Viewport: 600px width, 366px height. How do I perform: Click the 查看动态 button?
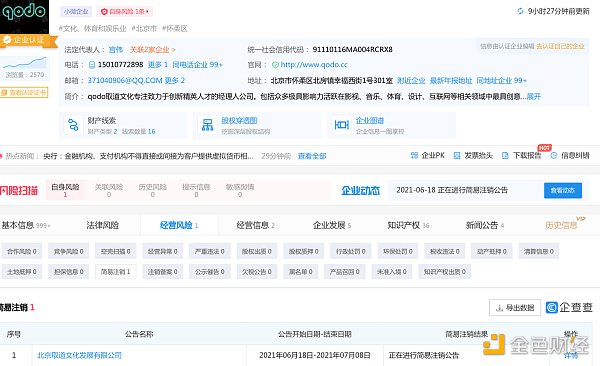coord(563,190)
